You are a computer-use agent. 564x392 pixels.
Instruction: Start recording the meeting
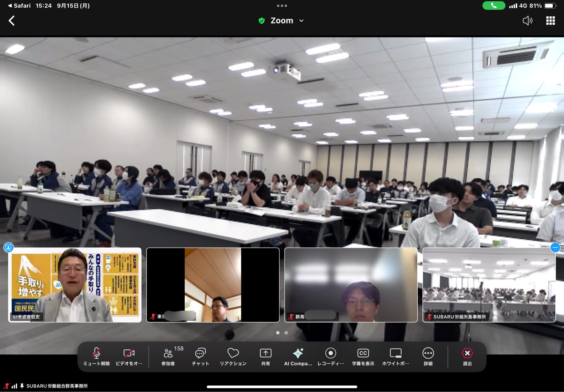click(x=331, y=356)
